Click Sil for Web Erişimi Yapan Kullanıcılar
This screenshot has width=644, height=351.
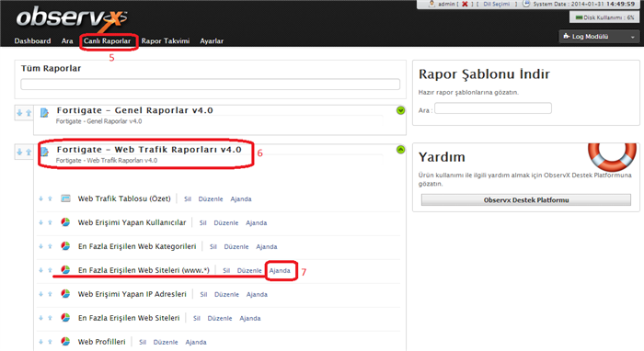coord(203,223)
